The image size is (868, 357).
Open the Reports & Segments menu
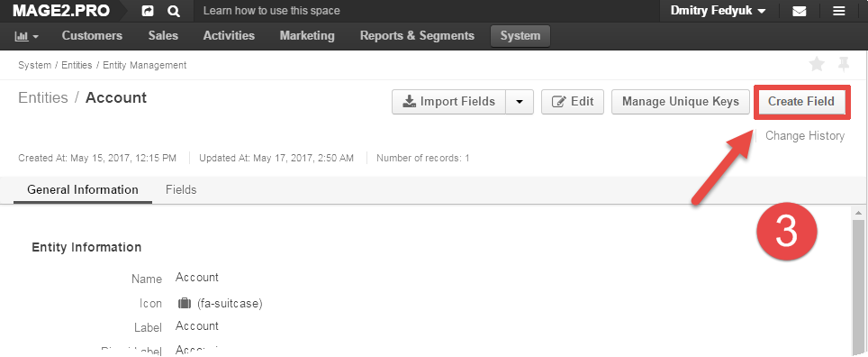[417, 36]
